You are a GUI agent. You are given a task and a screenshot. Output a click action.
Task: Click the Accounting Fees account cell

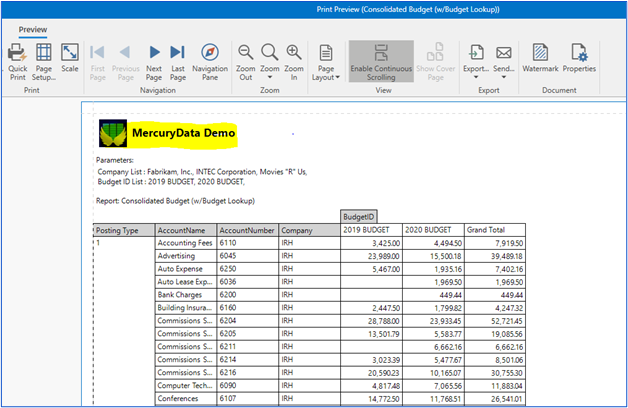(x=185, y=242)
